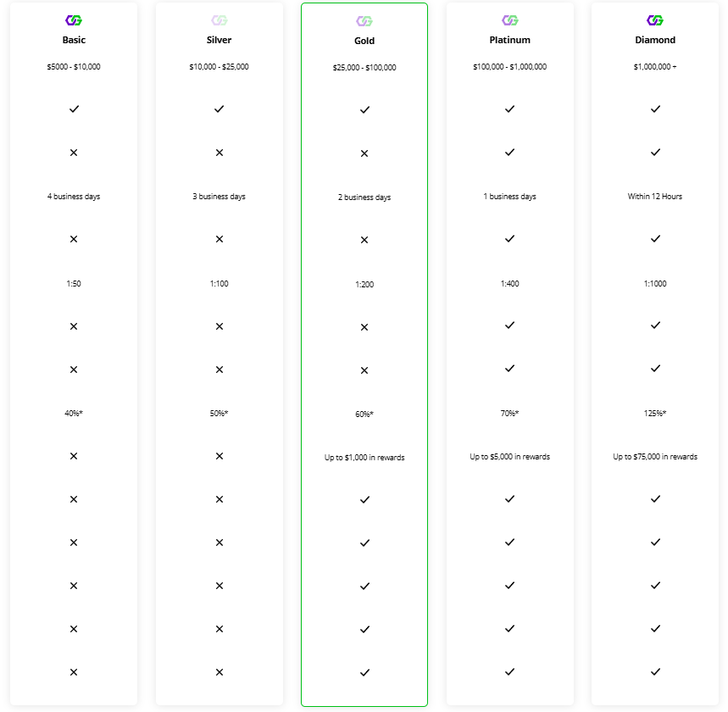Click Up to $75,000 in rewards text

[x=655, y=457]
